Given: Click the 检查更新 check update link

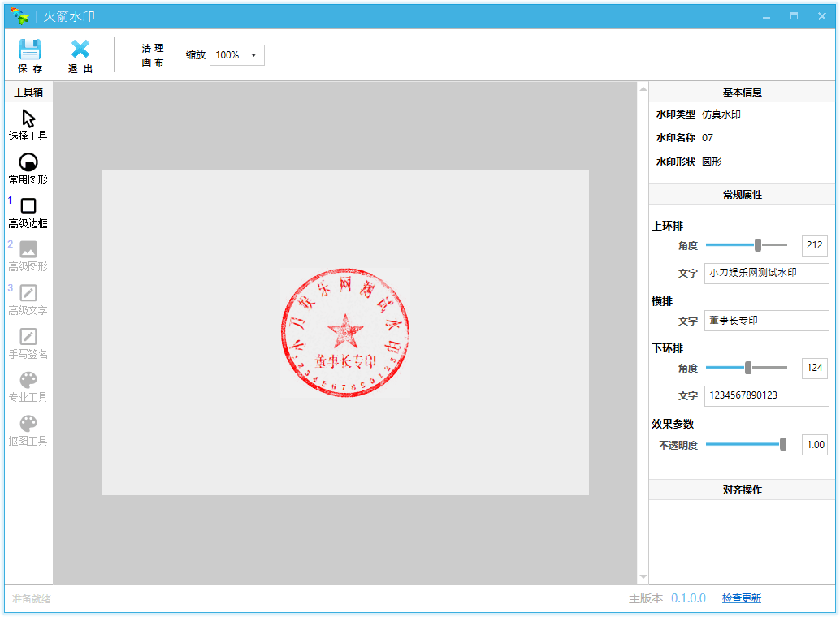Looking at the screenshot, I should point(741,598).
